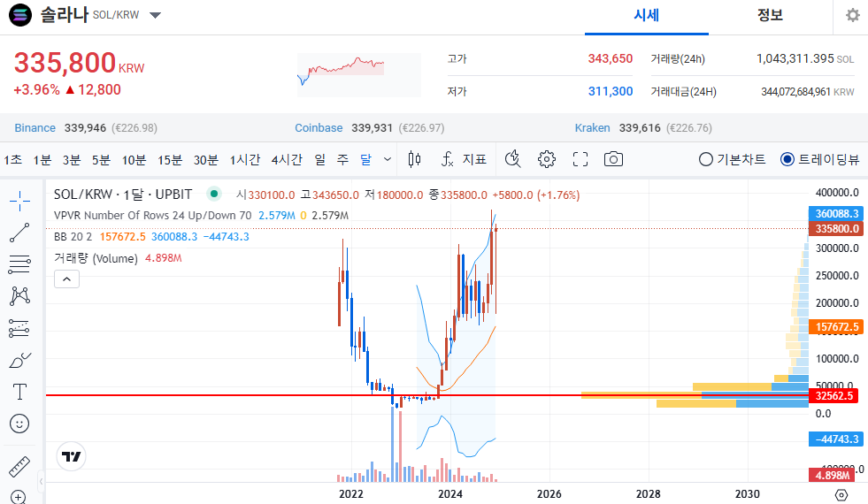Switch to the 시세 tab
The width and height of the screenshot is (868, 504).
tap(647, 16)
